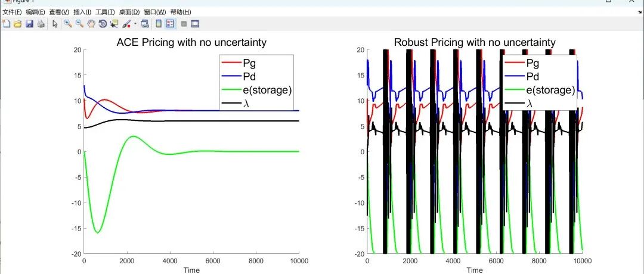The height and width of the screenshot is (274, 644).
Task: Click the Hide Plot Tools icon
Action: tap(184, 24)
